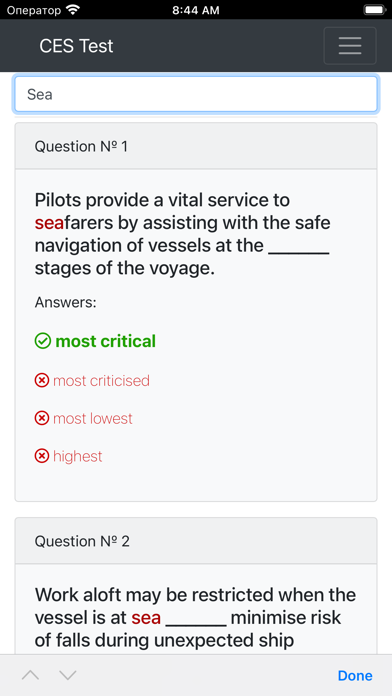The width and height of the screenshot is (392, 696).
Task: Tap the Done button to dismiss keyboard
Action: point(355,675)
